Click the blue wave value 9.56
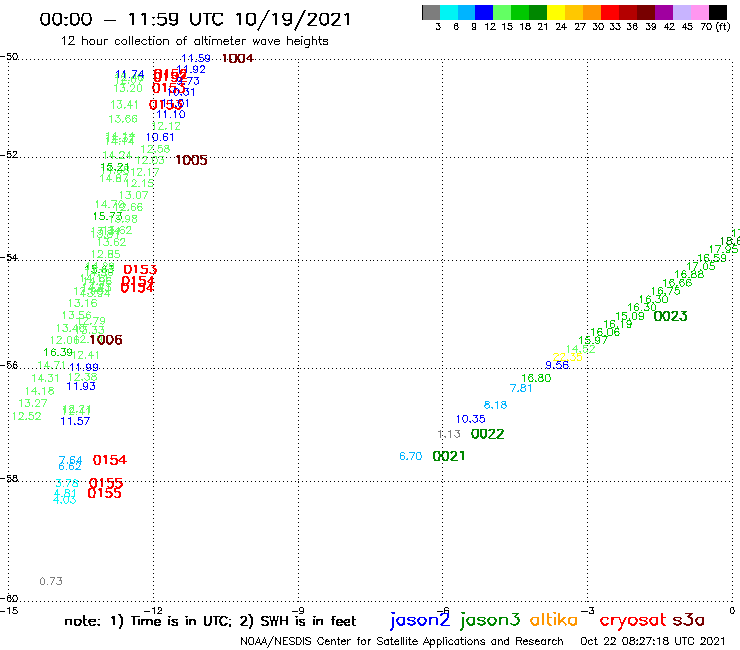The image size is (740, 650). (557, 365)
